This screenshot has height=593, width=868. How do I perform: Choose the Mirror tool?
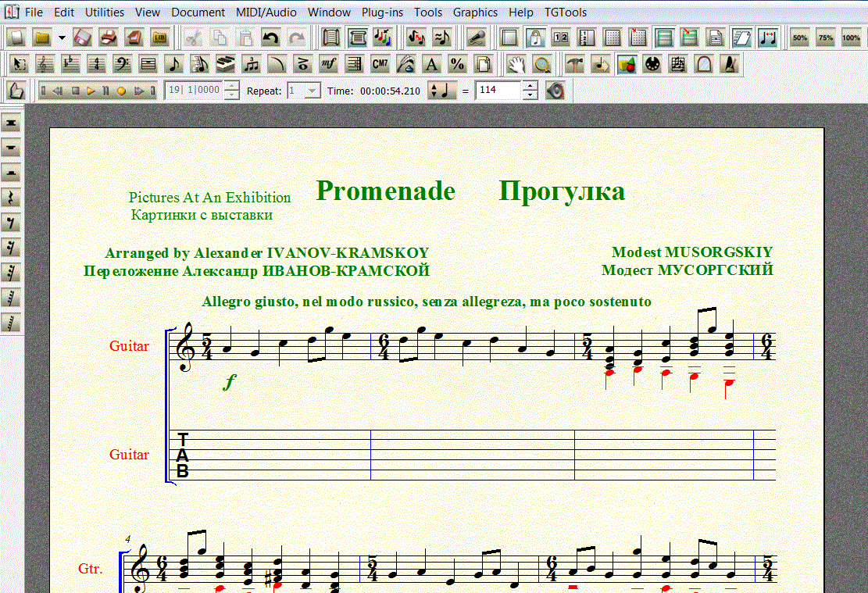tap(678, 64)
